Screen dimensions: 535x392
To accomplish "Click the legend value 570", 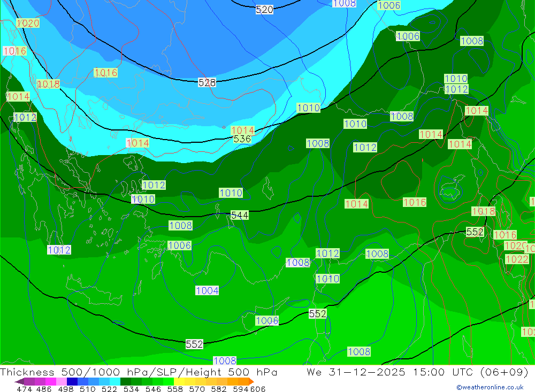I will click(196, 389).
